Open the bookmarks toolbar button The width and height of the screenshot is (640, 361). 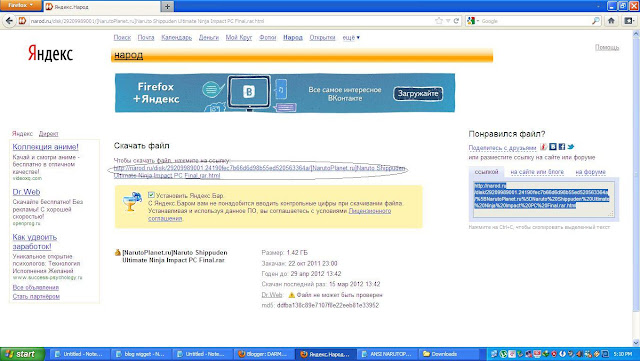629,21
